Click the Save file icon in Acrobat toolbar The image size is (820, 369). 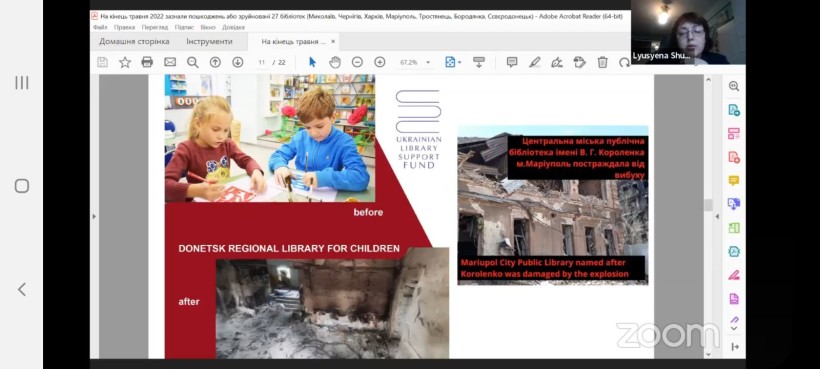point(102,62)
